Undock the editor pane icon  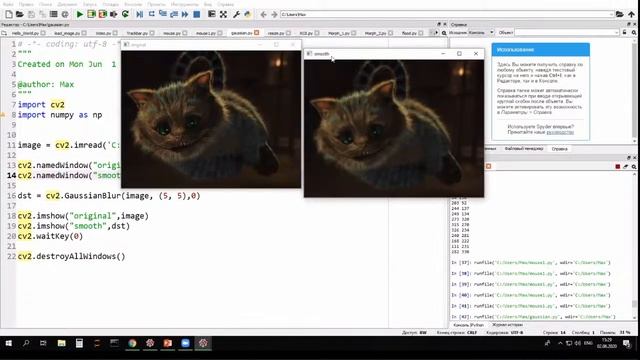click(x=439, y=24)
